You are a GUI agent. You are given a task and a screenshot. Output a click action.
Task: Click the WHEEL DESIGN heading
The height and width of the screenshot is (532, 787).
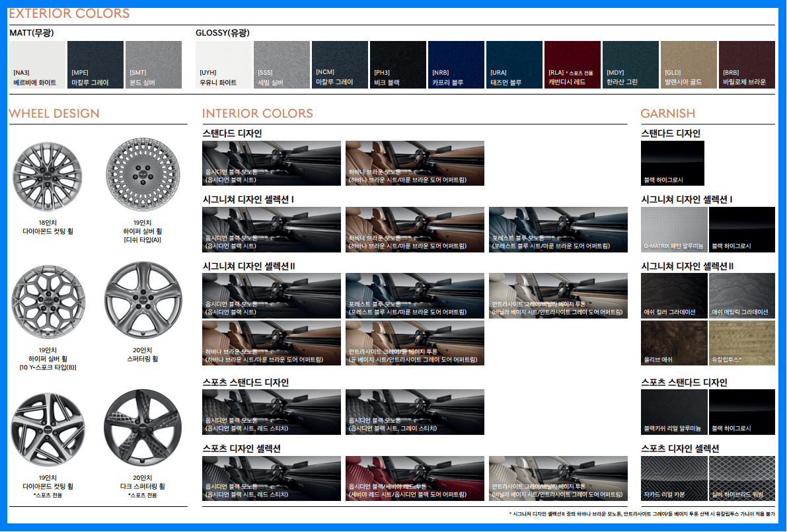tap(54, 114)
